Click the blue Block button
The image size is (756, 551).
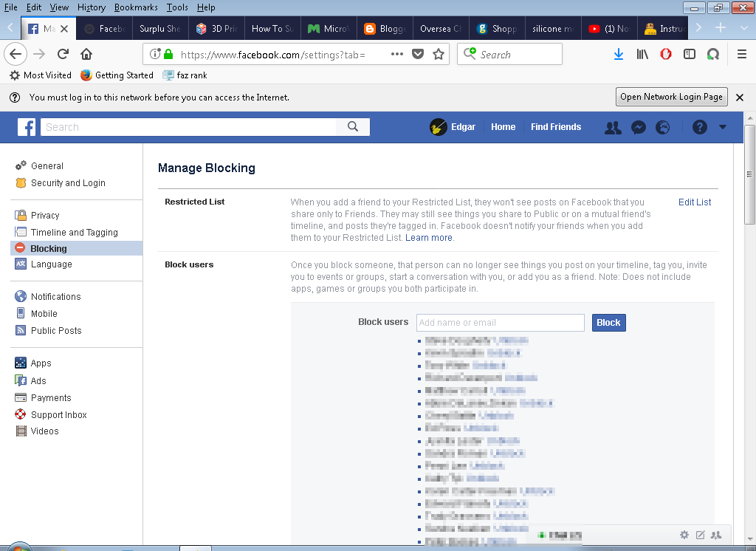point(608,323)
